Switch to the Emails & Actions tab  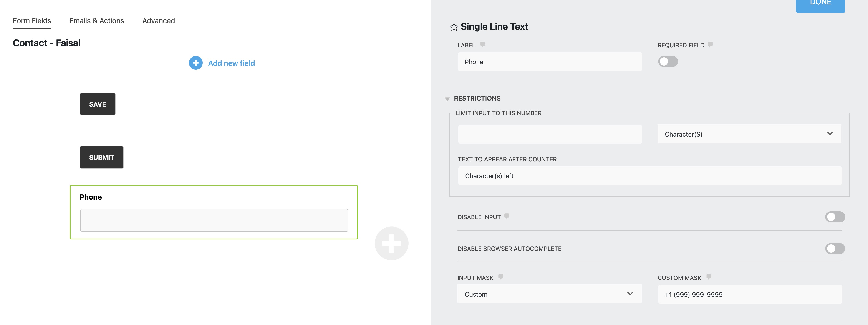(x=96, y=20)
